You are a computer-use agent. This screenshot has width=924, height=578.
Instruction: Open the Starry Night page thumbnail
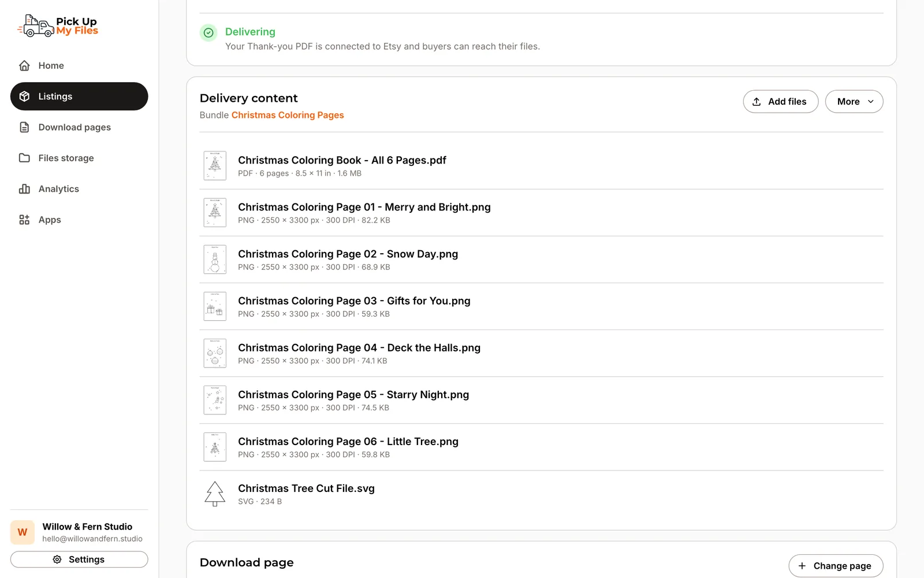point(215,400)
